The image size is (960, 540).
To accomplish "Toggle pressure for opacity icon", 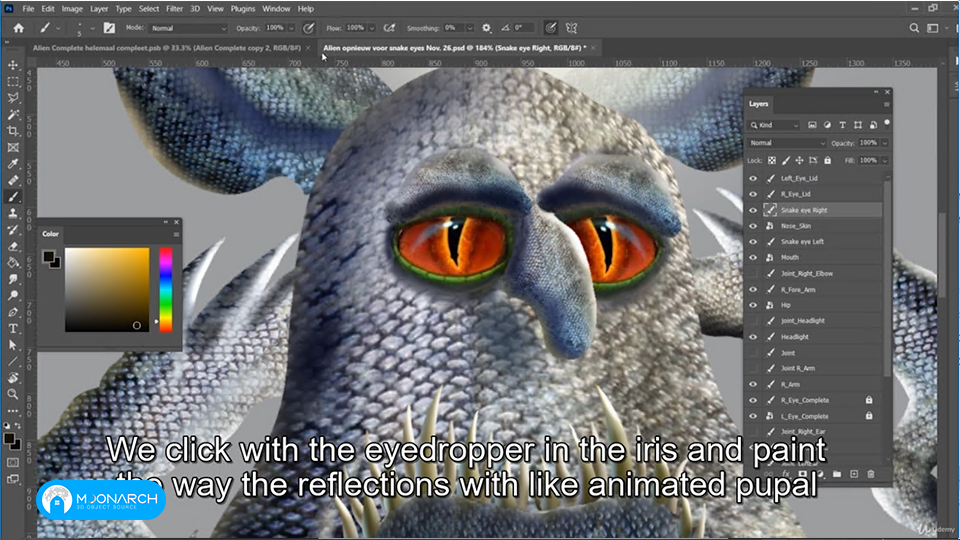I will [x=309, y=28].
